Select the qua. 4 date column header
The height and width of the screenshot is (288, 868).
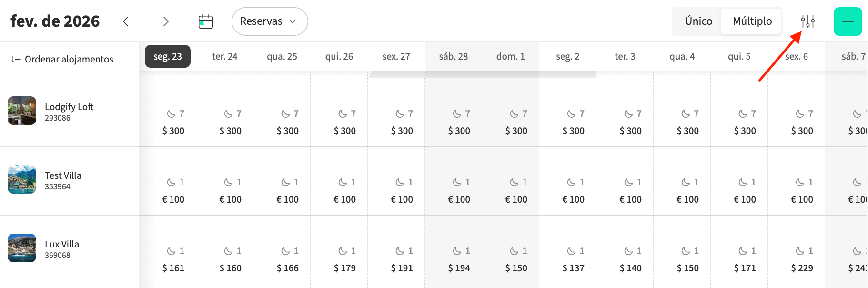pyautogui.click(x=682, y=56)
